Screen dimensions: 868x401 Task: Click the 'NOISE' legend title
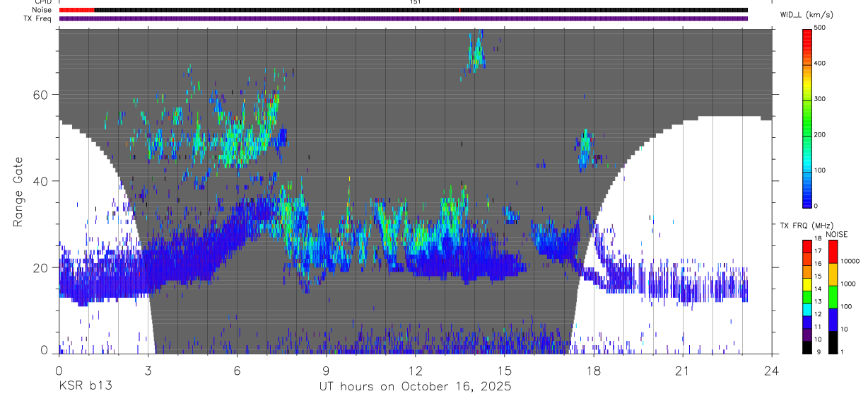[x=837, y=234]
